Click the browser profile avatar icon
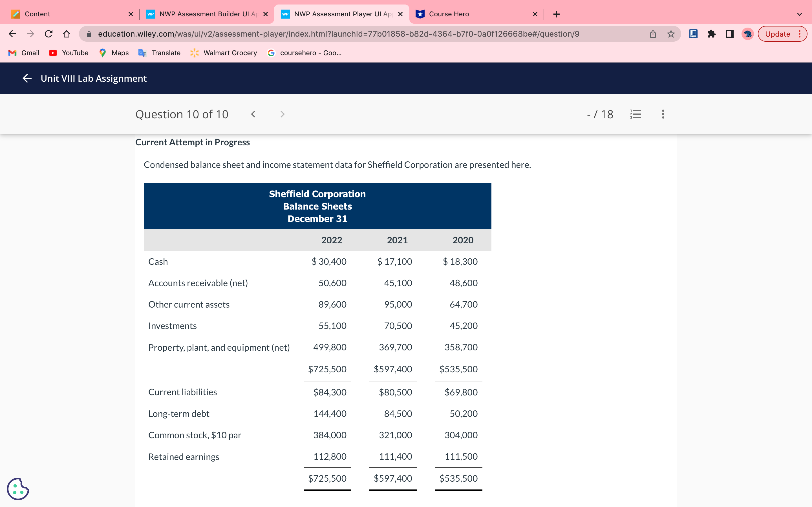This screenshot has width=812, height=507. pyautogui.click(x=747, y=34)
